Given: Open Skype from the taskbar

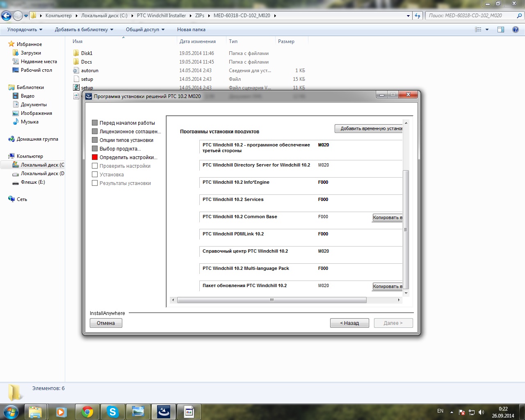Looking at the screenshot, I should click(112, 412).
